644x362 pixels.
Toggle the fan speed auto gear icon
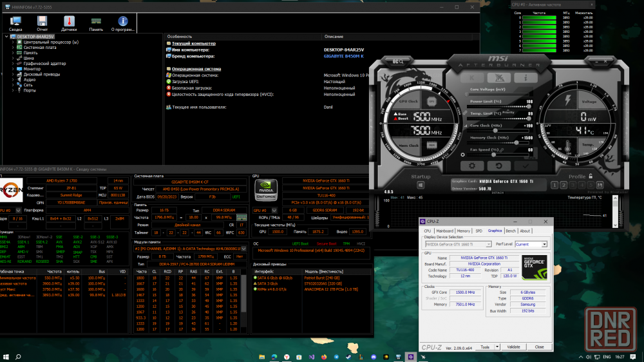(x=463, y=155)
